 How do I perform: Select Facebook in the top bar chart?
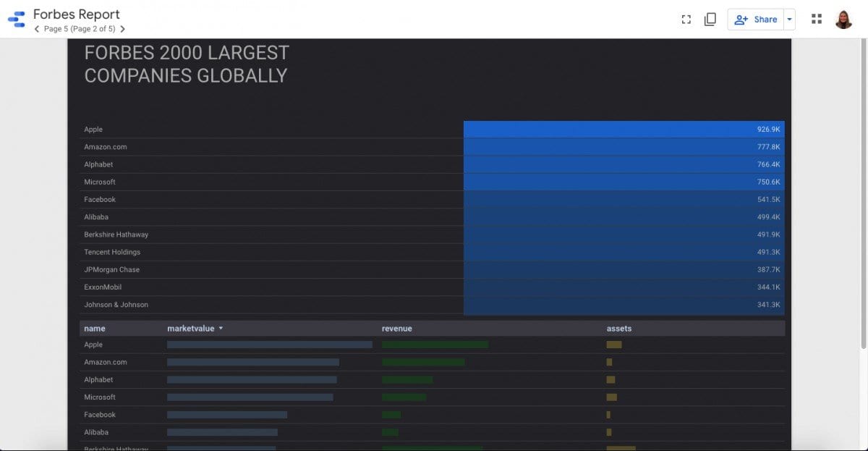pyautogui.click(x=100, y=200)
